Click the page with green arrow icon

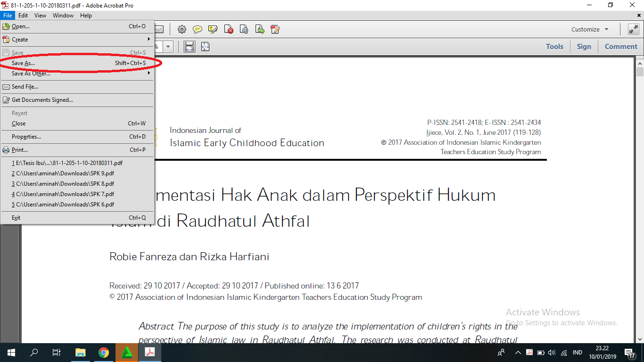pyautogui.click(x=260, y=29)
